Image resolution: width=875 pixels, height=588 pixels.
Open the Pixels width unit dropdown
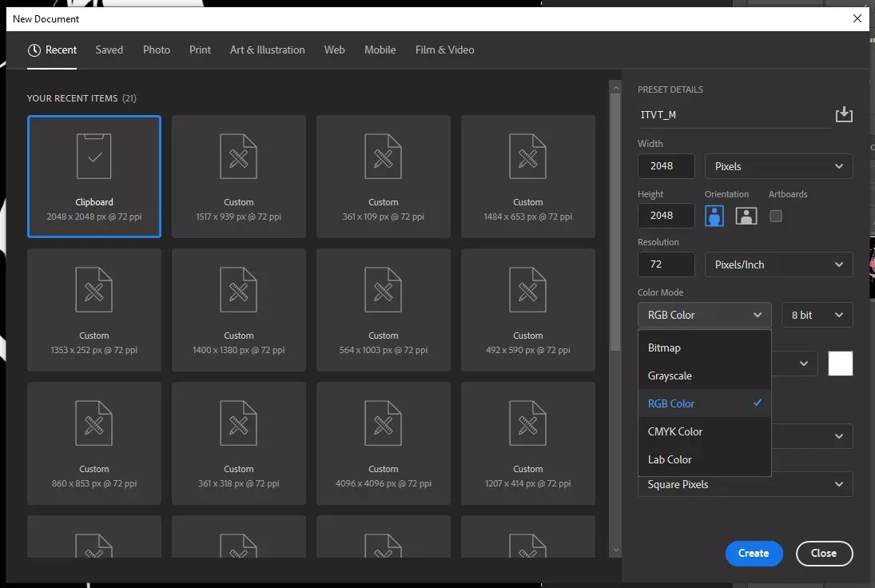pos(778,166)
